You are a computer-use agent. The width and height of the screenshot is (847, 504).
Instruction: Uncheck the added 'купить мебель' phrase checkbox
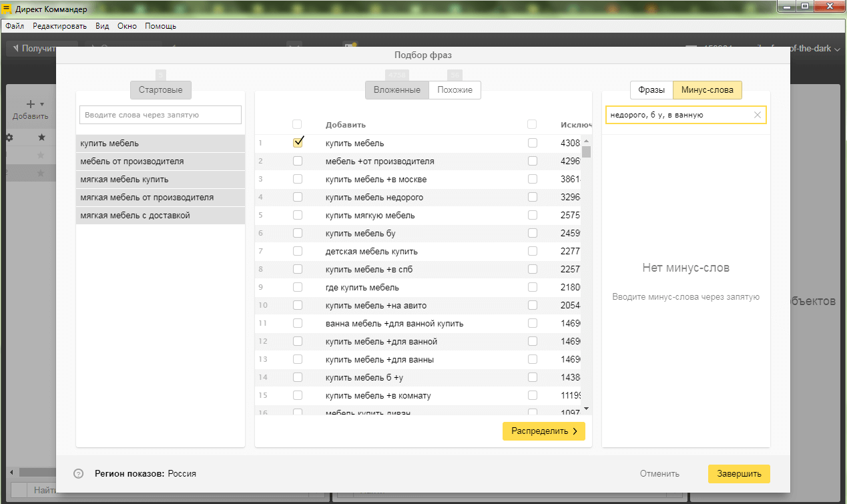tap(298, 143)
